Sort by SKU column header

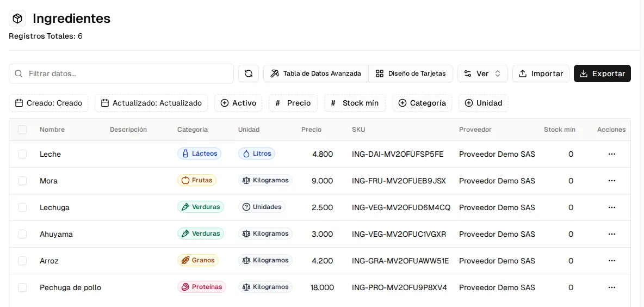(358, 130)
